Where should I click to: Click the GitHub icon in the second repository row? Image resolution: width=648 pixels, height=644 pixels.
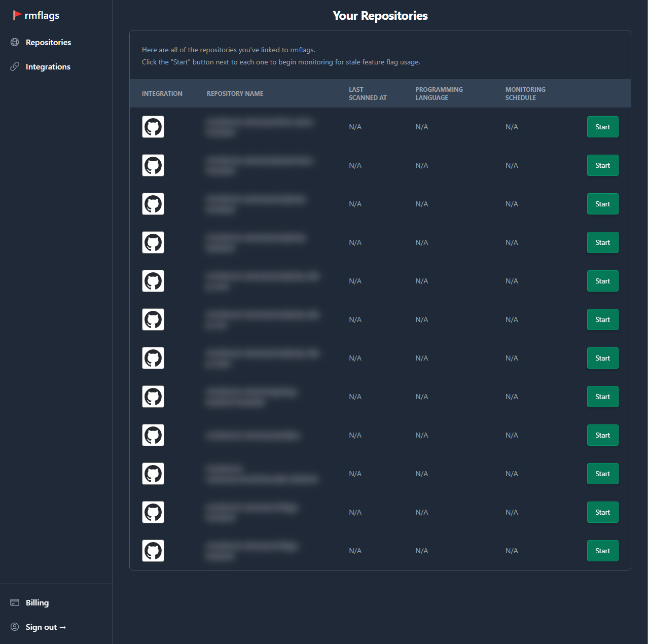pyautogui.click(x=153, y=165)
